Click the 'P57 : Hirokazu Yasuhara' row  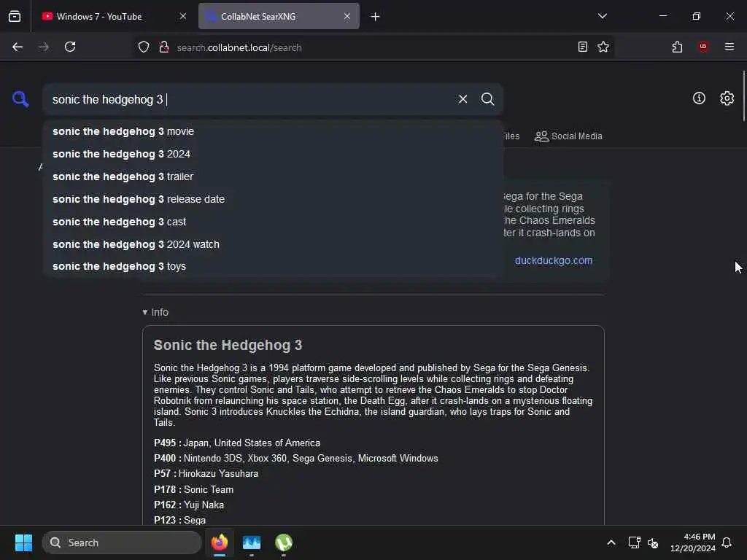[x=206, y=474]
